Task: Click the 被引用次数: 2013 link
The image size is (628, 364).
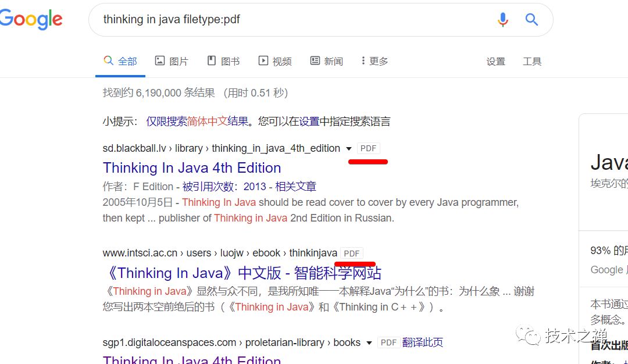Action: (224, 187)
